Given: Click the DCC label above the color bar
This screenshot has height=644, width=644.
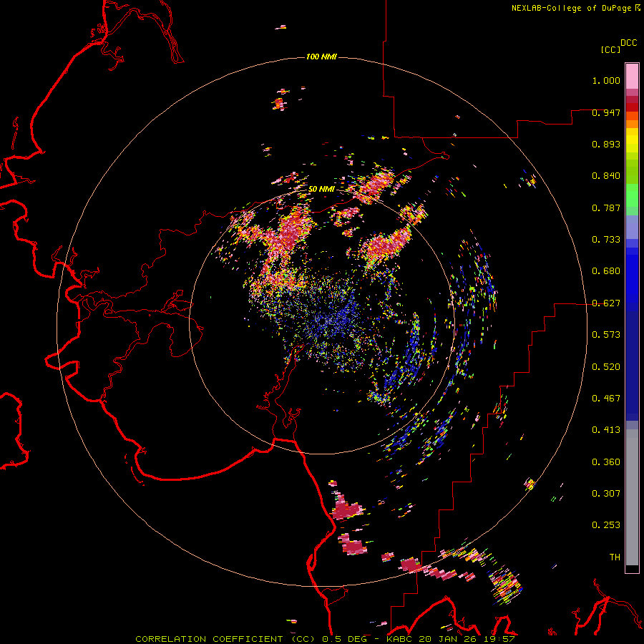Looking at the screenshot, I should tap(628, 43).
